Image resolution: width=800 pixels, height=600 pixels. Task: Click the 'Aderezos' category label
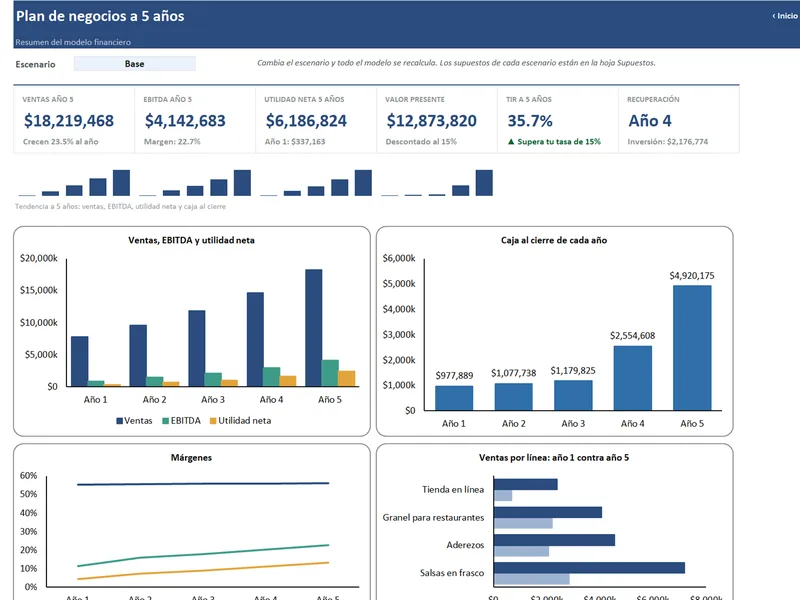pos(465,545)
